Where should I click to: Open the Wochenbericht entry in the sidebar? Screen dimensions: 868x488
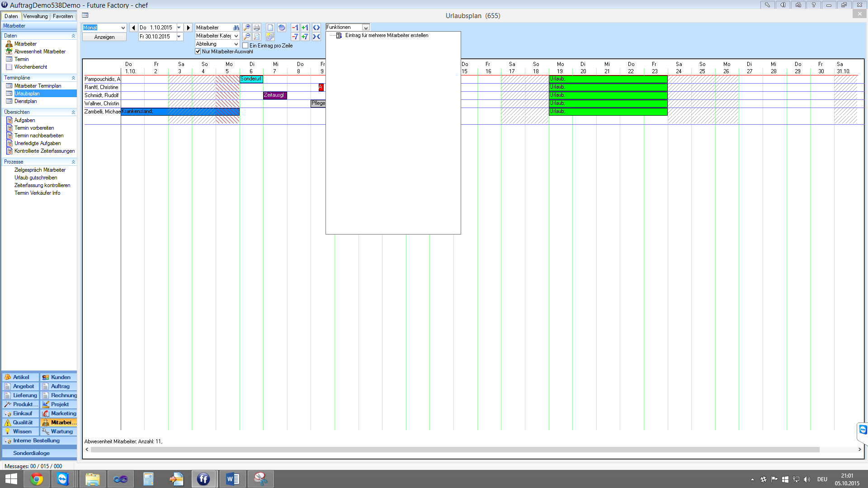[x=30, y=66]
